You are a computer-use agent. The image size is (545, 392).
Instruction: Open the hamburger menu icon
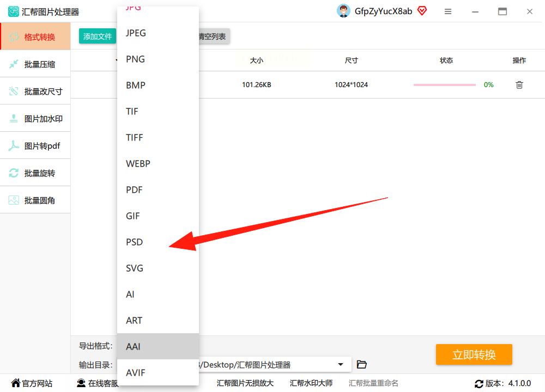coord(448,12)
